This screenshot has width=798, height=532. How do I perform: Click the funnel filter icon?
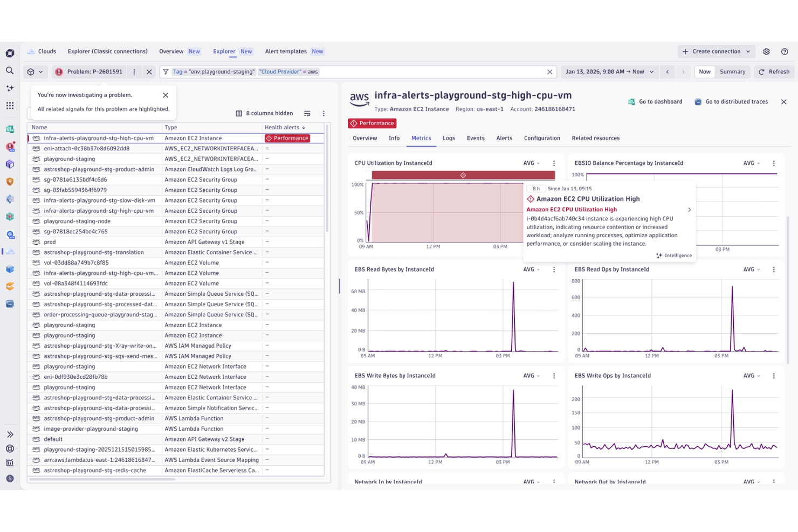click(166, 72)
